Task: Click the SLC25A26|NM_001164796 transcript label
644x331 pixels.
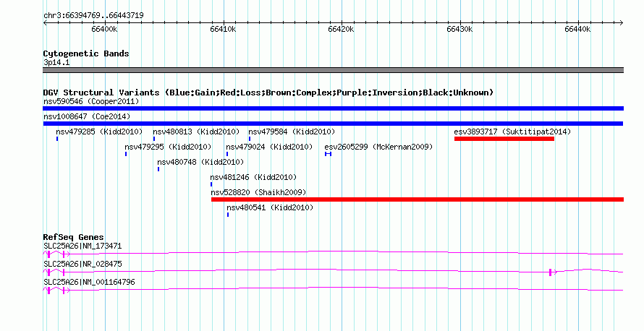Action: (x=89, y=282)
